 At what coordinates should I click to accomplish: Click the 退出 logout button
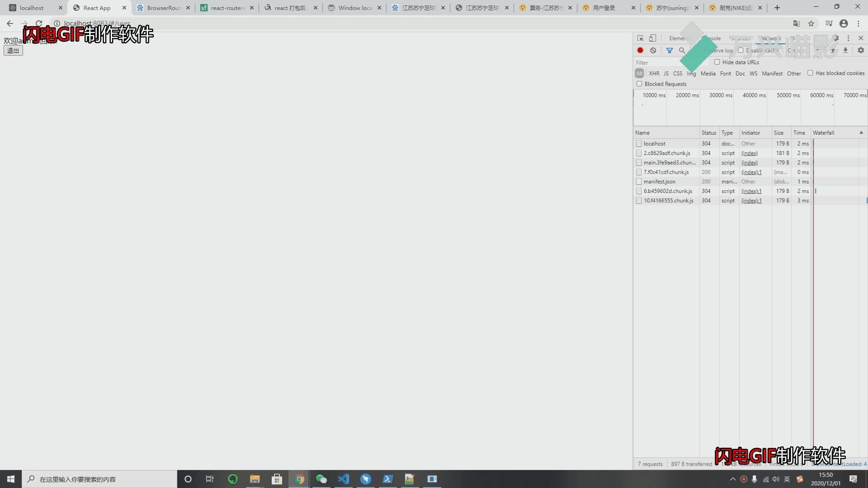coord(13,51)
